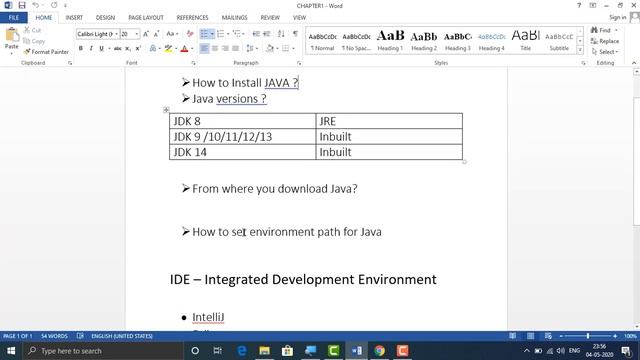Image resolution: width=640 pixels, height=360 pixels.
Task: Apply the Heading 1 style
Action: coord(390,40)
